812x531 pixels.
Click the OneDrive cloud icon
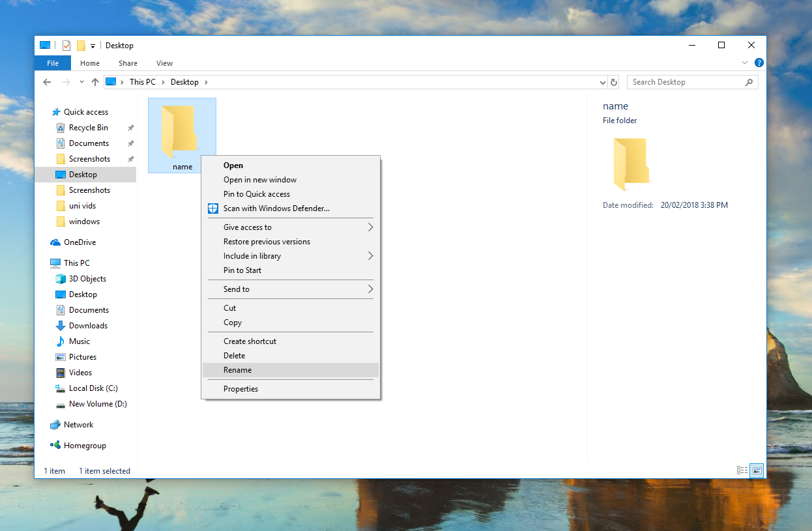tap(55, 242)
